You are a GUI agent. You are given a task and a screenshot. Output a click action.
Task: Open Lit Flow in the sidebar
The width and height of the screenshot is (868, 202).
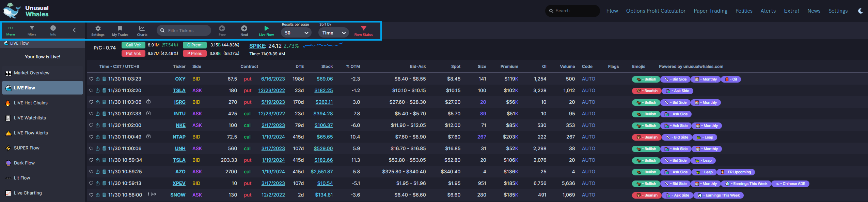point(43,178)
